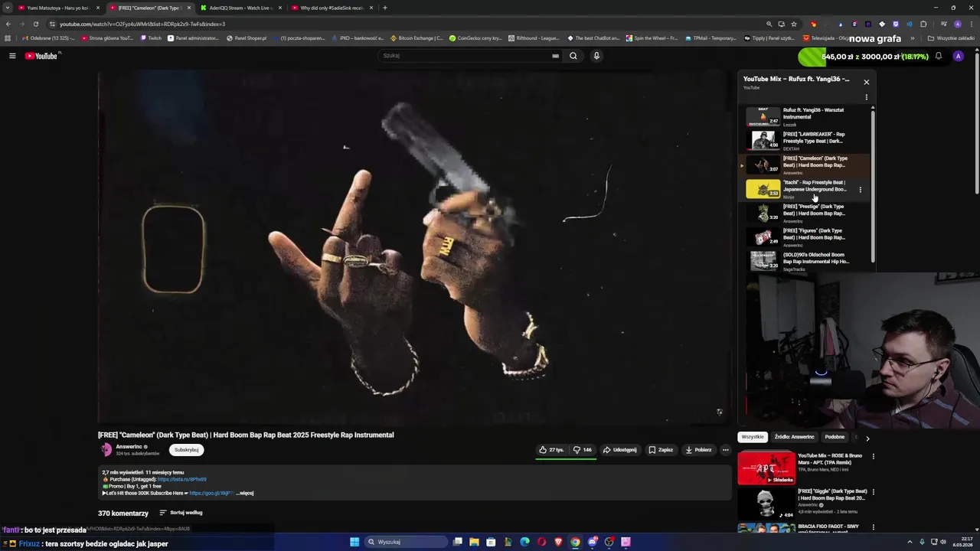
Task: Start voice search with the microphone
Action: pos(596,56)
